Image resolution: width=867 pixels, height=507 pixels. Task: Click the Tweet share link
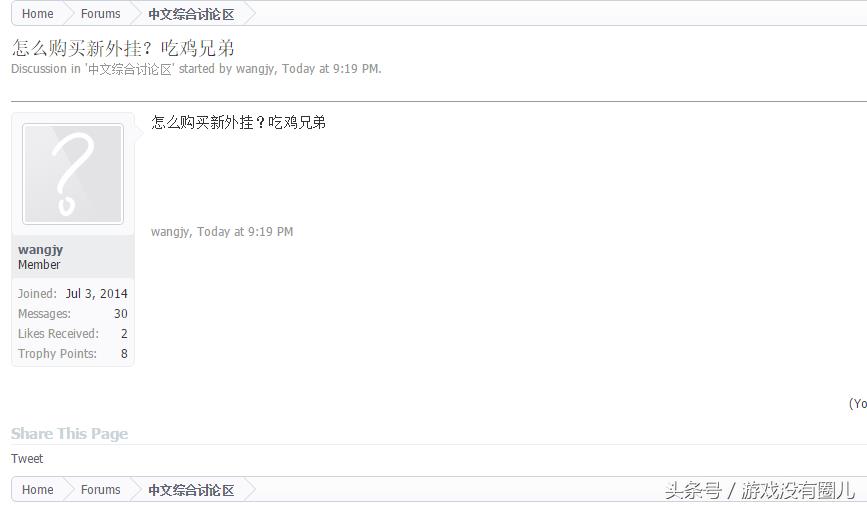coord(27,459)
